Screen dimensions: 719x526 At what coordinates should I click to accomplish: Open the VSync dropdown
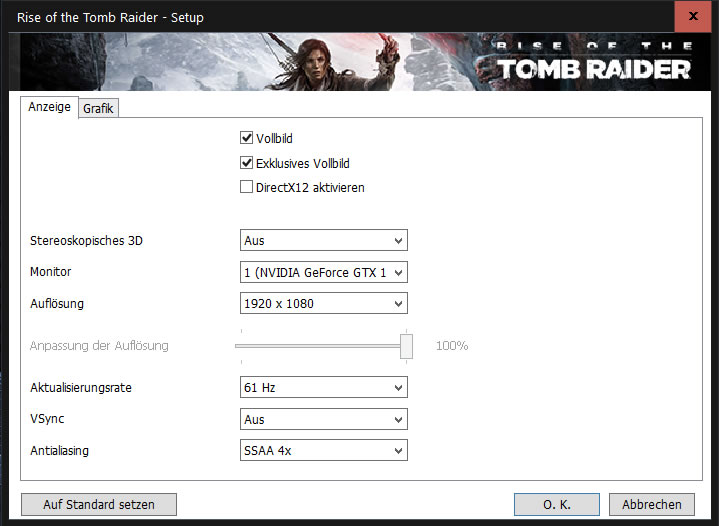[324, 419]
